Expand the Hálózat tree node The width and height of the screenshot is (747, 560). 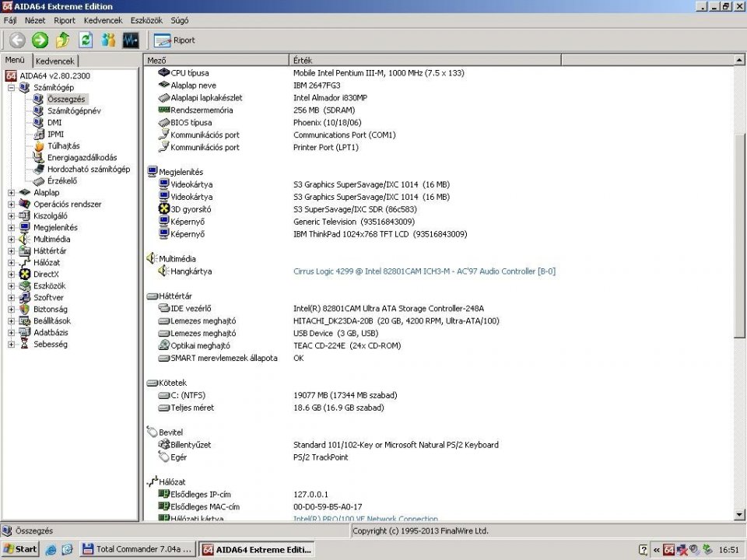coord(11,262)
